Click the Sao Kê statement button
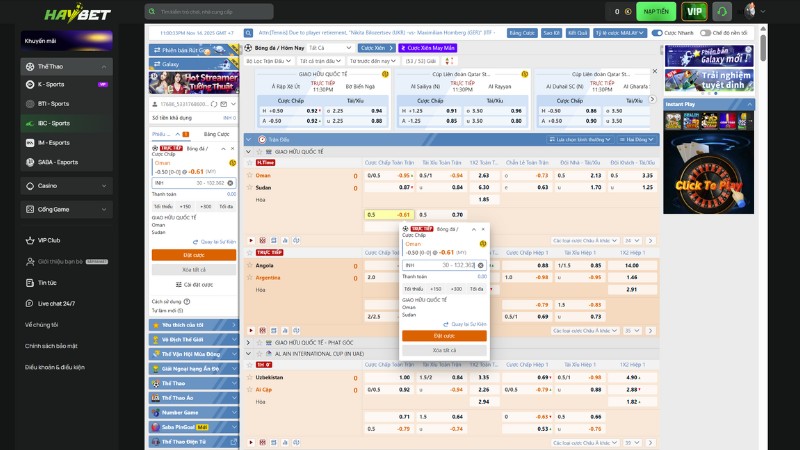Screen dimensions: 800x450 click(x=552, y=33)
